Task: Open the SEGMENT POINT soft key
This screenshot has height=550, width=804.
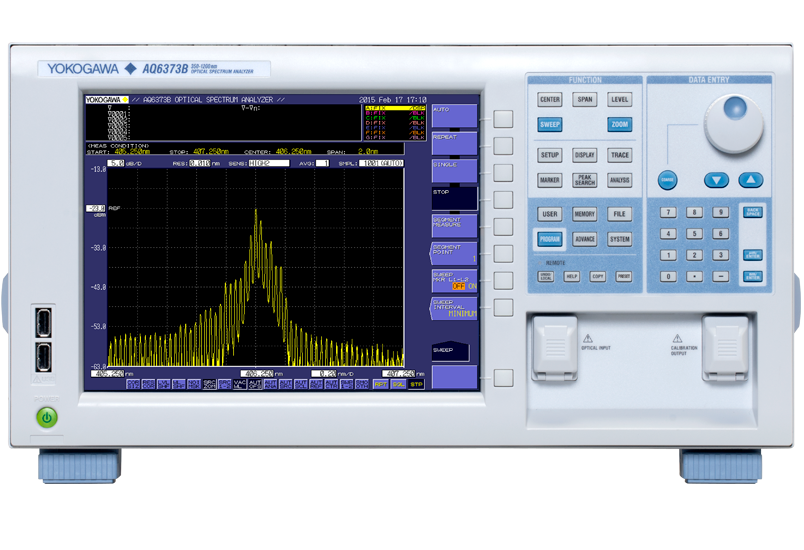Action: (x=453, y=253)
